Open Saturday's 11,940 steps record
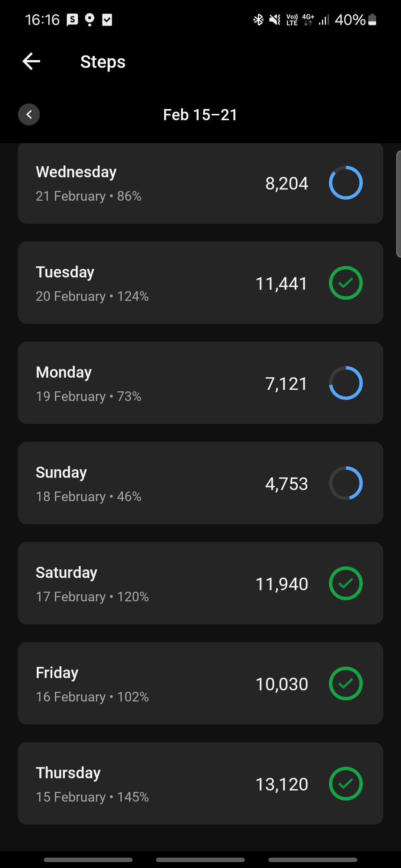 click(281, 584)
